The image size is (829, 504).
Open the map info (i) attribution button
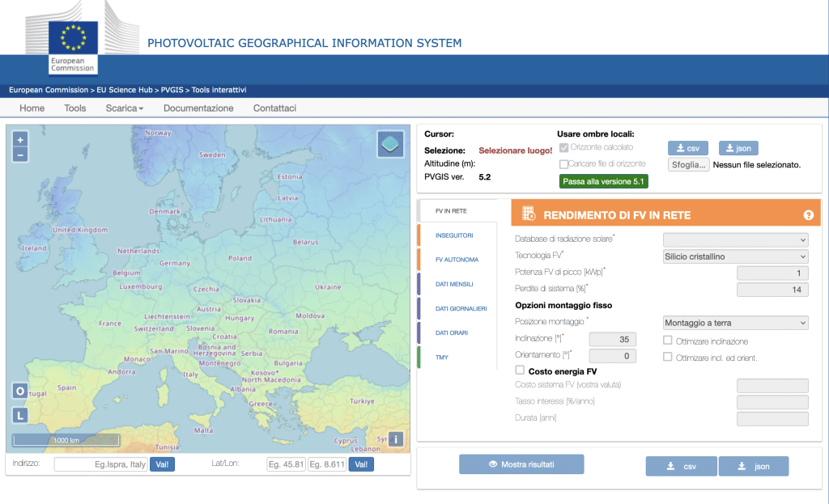click(x=396, y=439)
